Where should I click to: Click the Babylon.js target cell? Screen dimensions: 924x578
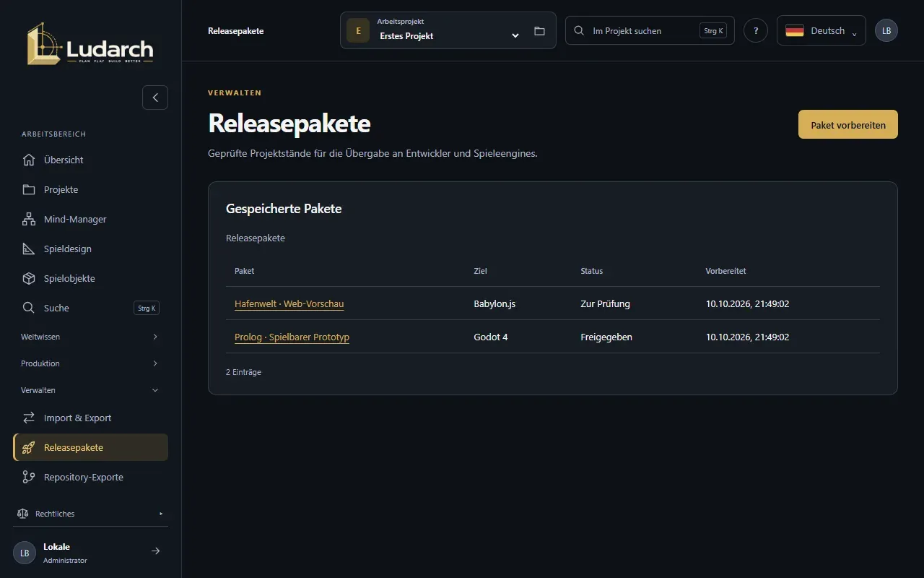click(x=494, y=304)
